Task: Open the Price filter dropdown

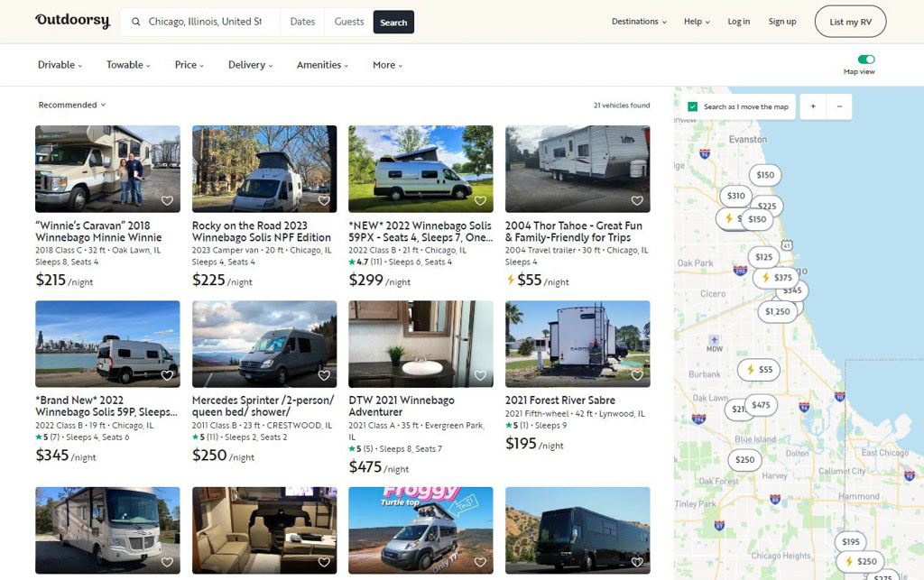Action: pos(188,65)
